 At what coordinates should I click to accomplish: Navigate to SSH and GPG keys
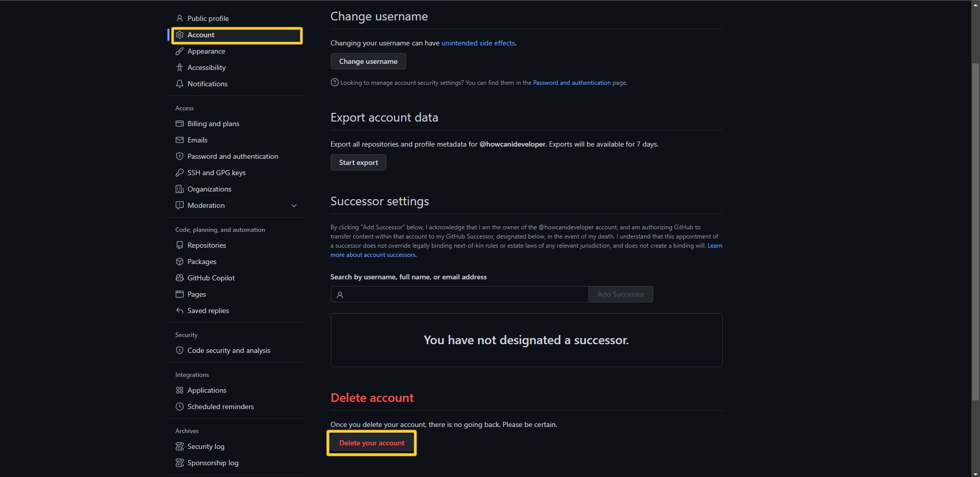[237, 173]
